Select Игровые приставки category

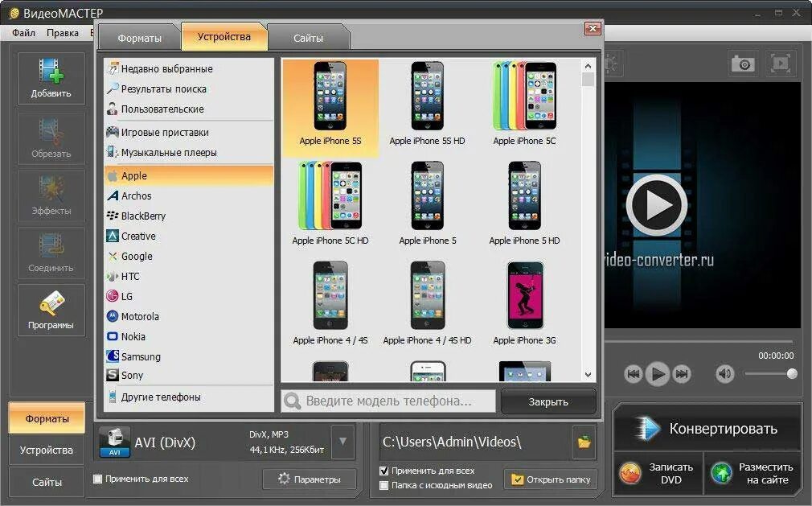[x=188, y=132]
